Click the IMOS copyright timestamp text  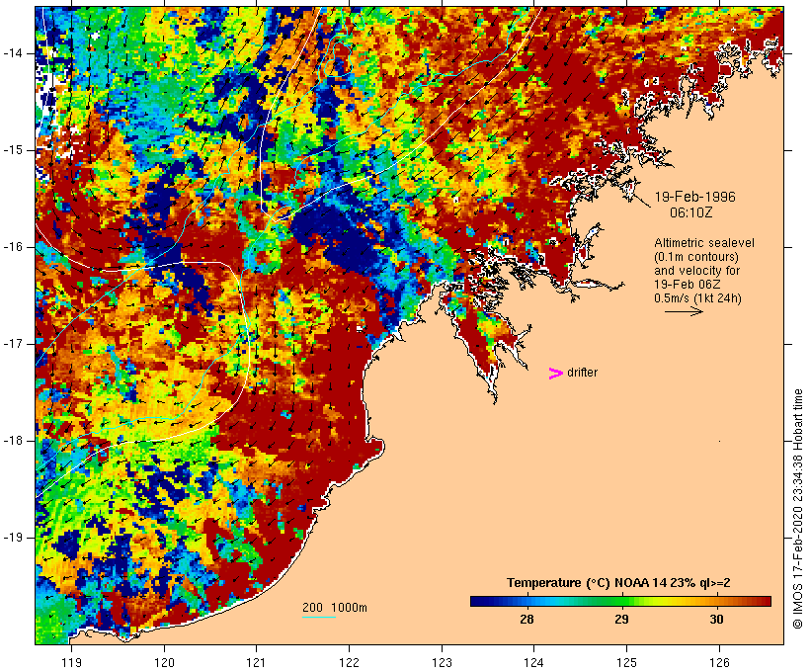pyautogui.click(x=797, y=509)
